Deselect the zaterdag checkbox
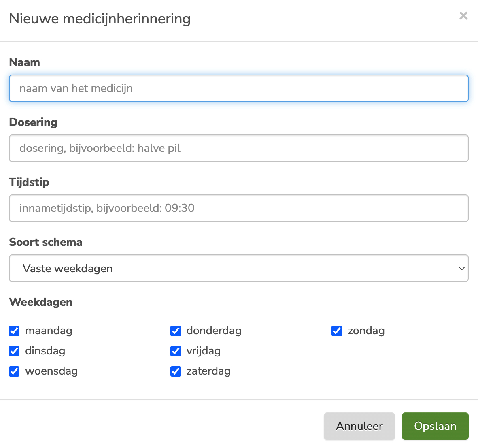Screen dimensions: 478x448 (x=176, y=371)
